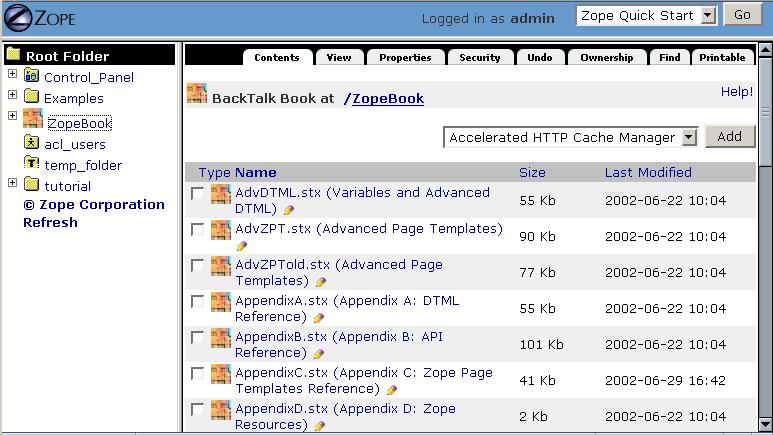Mark the AppendixC.stx checkbox
Viewport: 773px width, 435px height.
197,373
